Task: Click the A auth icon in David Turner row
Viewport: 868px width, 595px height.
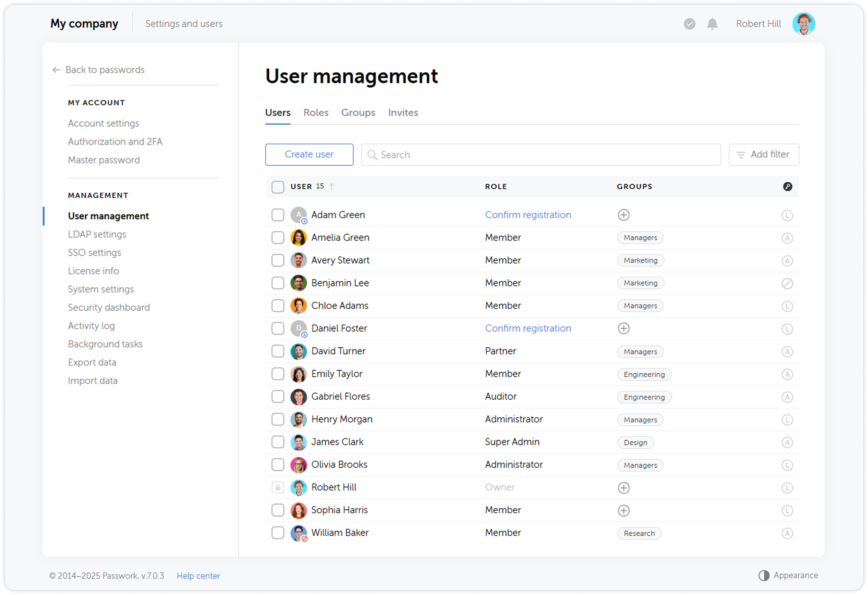Action: click(x=787, y=351)
